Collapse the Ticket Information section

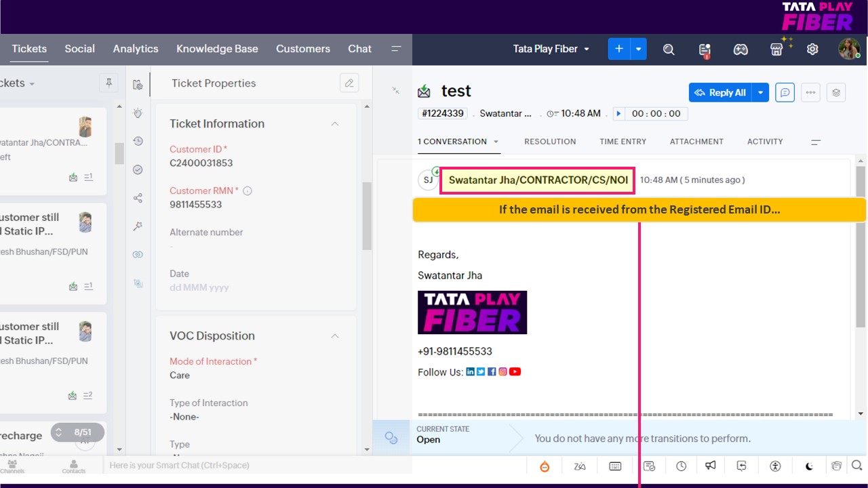334,124
